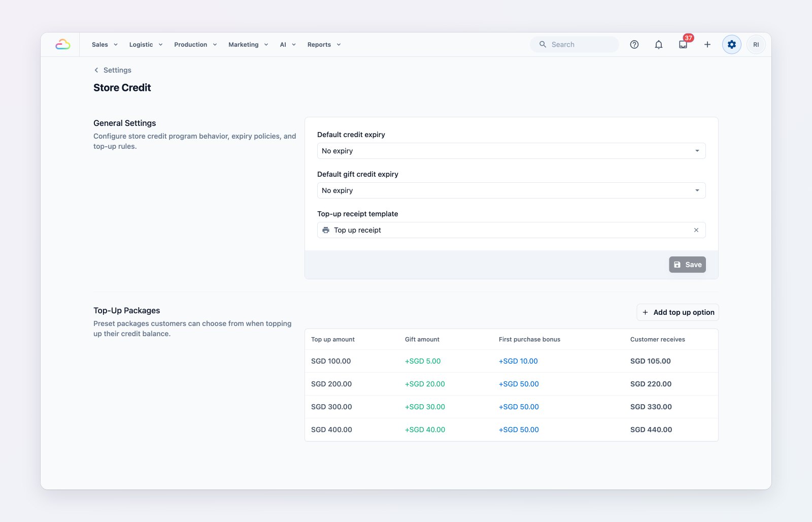Go back via the Settings link

pyautogui.click(x=117, y=70)
